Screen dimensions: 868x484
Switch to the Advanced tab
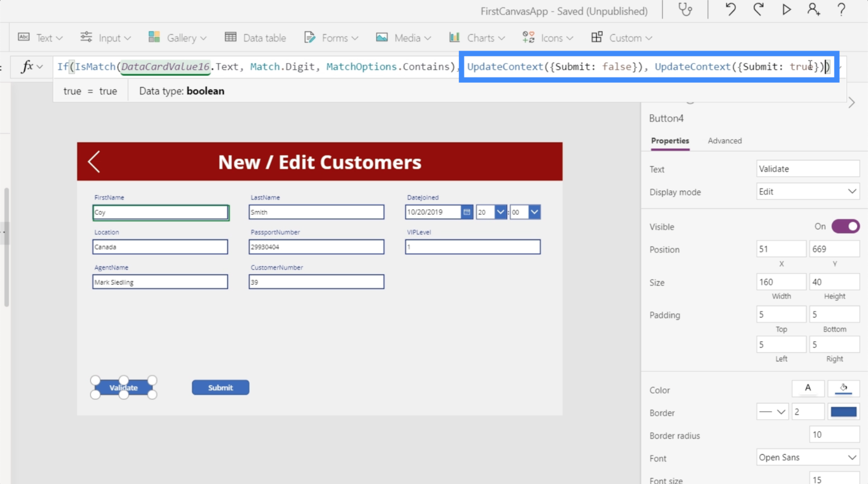[724, 141]
